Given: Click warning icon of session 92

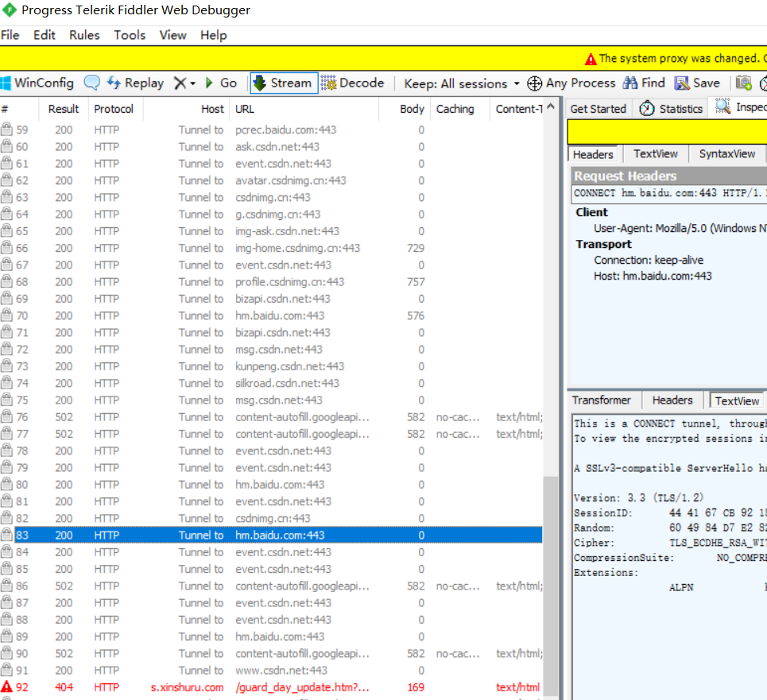Looking at the screenshot, I should [x=6, y=686].
